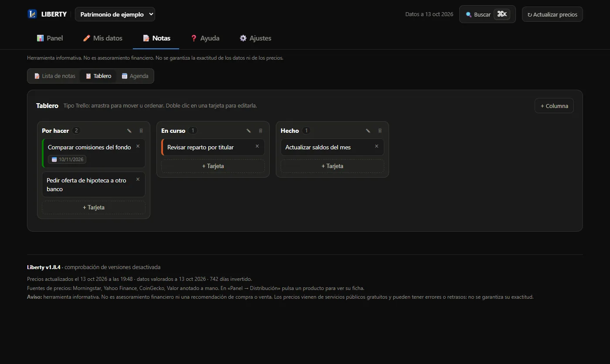Click Actualizar precios button
Screen dimensions: 610x364
pos(552,14)
